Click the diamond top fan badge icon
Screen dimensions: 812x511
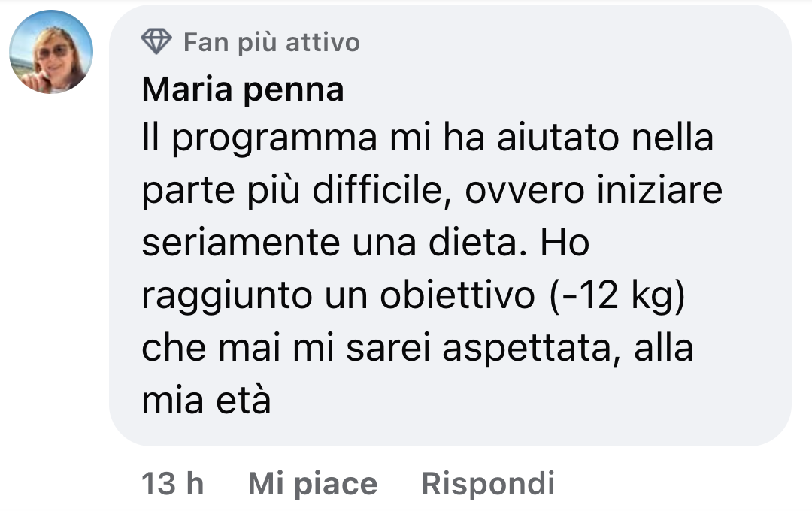click(156, 42)
